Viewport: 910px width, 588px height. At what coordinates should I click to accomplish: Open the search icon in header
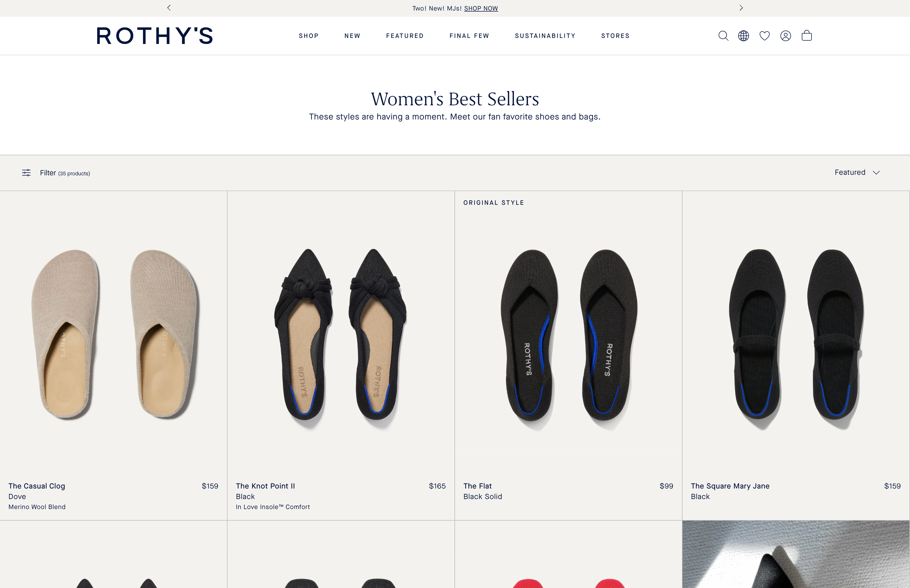pyautogui.click(x=723, y=36)
